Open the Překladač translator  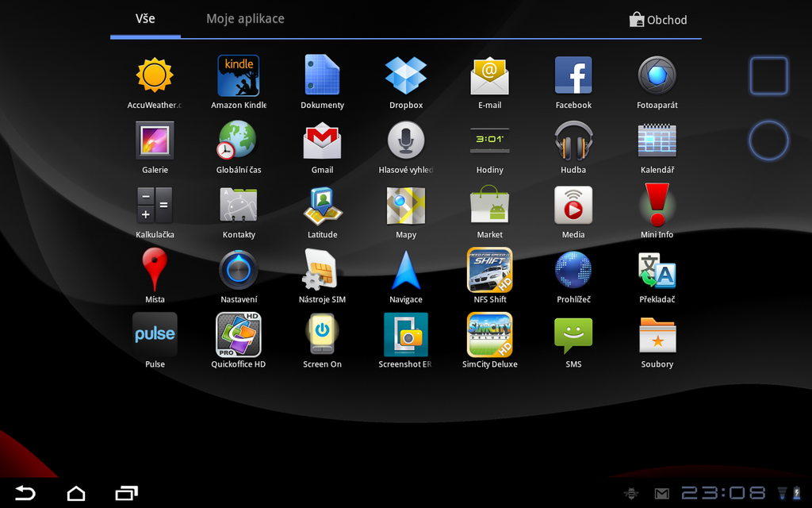tap(657, 270)
